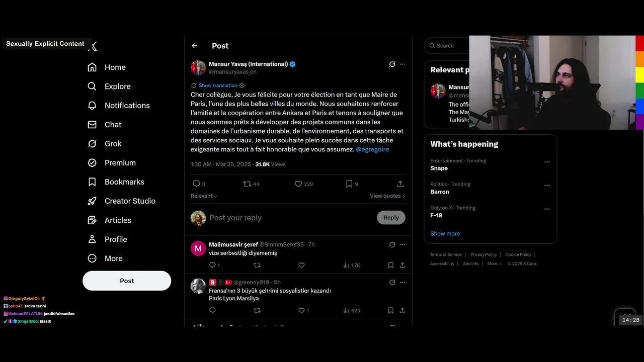Expand the More item in the sidebar
The width and height of the screenshot is (644, 362).
[x=105, y=258]
